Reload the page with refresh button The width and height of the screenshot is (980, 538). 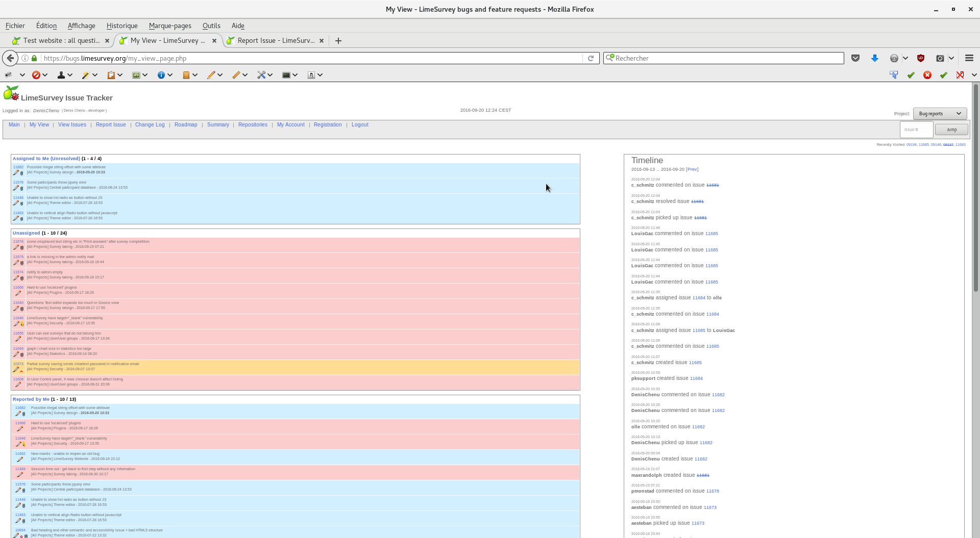[x=591, y=58]
